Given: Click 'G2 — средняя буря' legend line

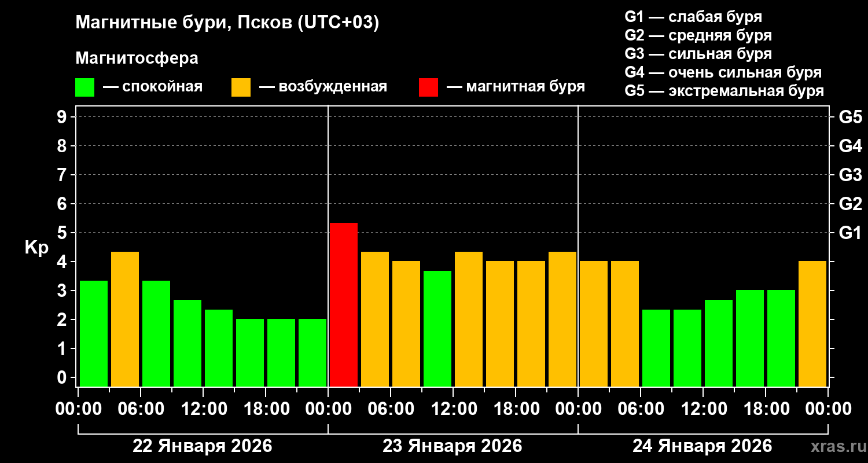Looking at the screenshot, I should [x=698, y=35].
